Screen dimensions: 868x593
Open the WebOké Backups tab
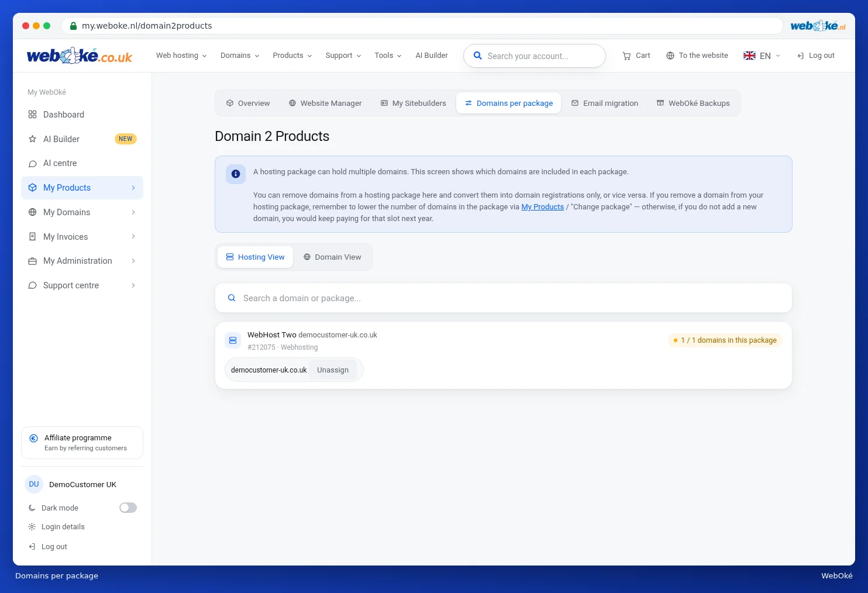tap(693, 103)
